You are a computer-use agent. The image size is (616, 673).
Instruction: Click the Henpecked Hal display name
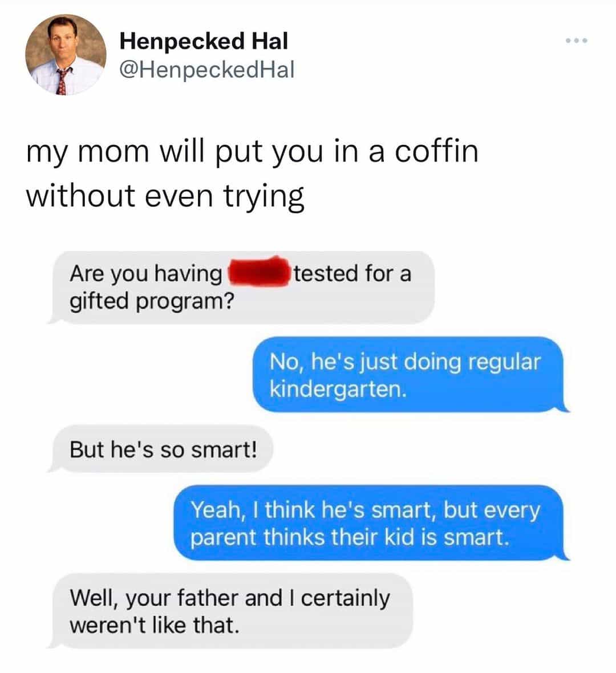(204, 41)
